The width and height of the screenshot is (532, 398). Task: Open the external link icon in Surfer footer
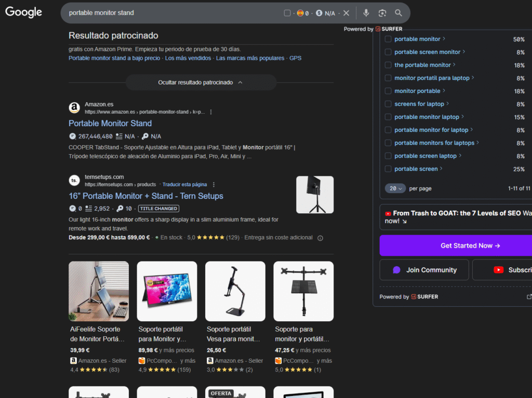point(529,297)
